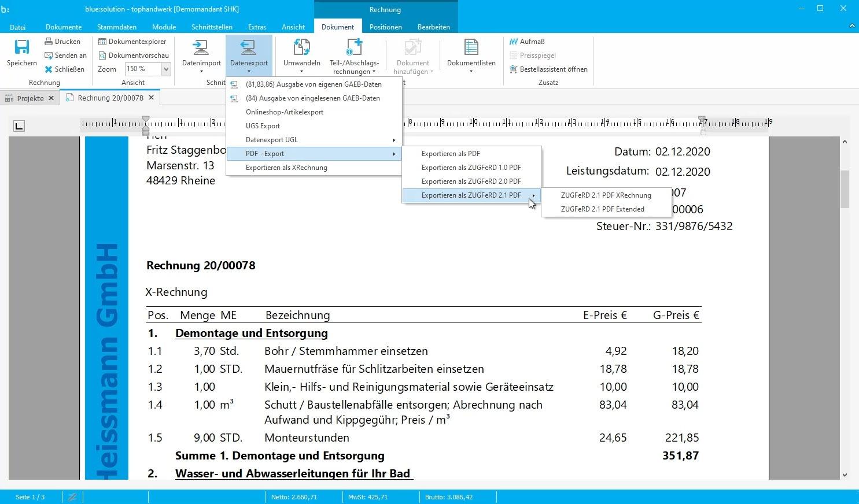859x504 pixels.
Task: Expand the Umwandeln dropdown arrow
Action: click(301, 72)
